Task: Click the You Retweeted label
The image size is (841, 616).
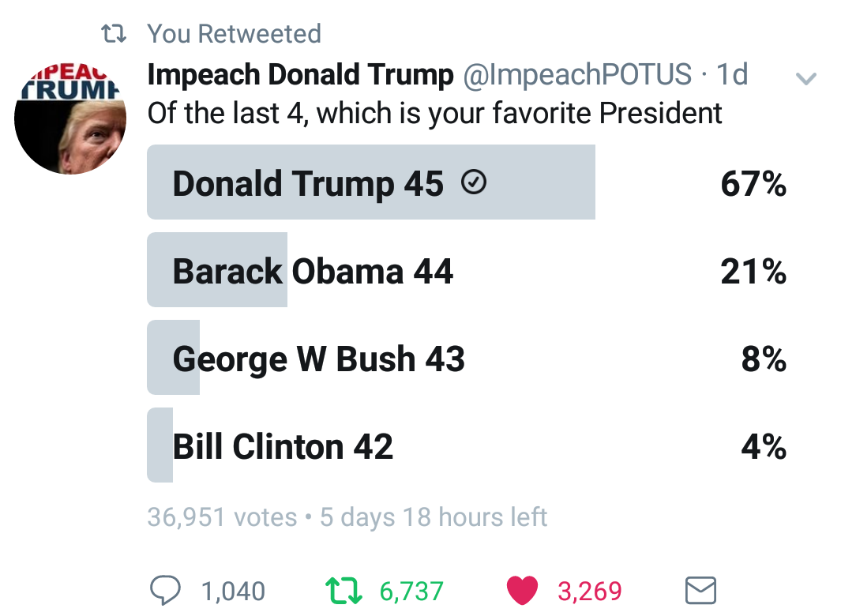Action: pyautogui.click(x=234, y=34)
